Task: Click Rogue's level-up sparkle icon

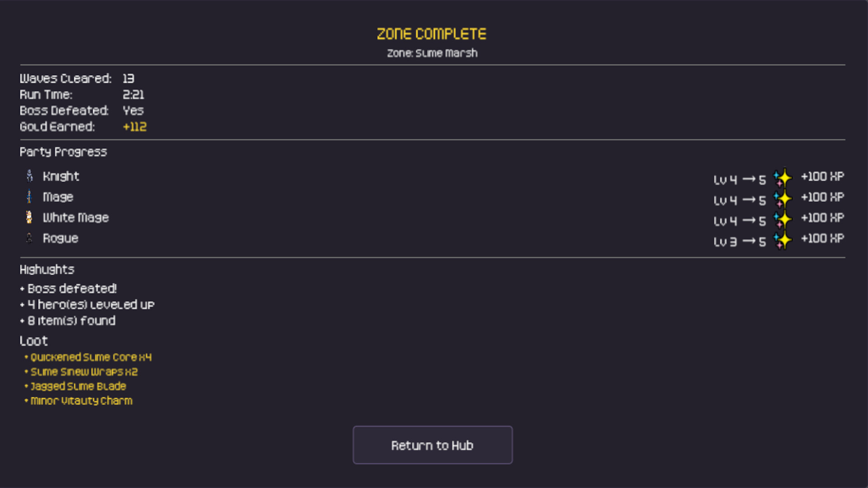Action: tap(783, 240)
